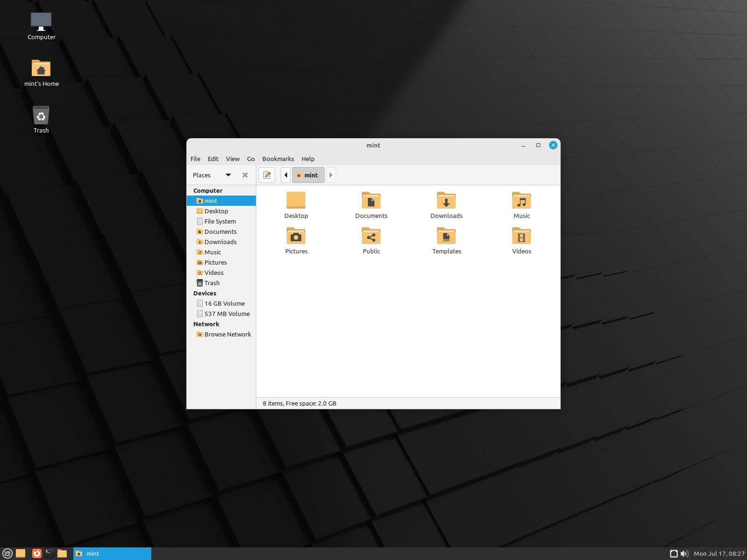
Task: Click the back navigation arrow
Action: [285, 175]
